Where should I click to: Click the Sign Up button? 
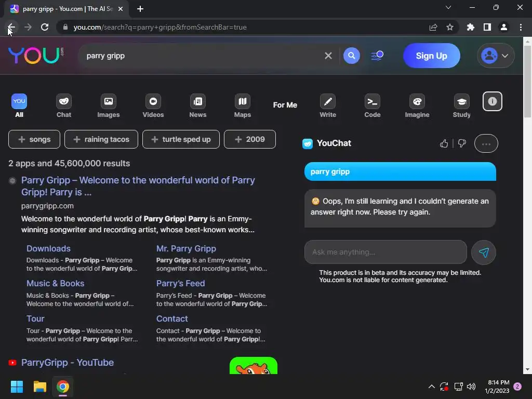pos(431,56)
